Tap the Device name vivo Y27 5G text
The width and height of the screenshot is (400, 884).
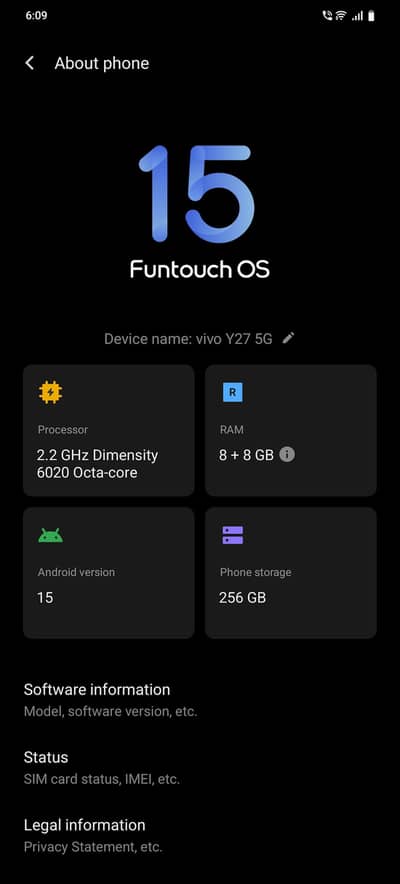pyautogui.click(x=188, y=339)
